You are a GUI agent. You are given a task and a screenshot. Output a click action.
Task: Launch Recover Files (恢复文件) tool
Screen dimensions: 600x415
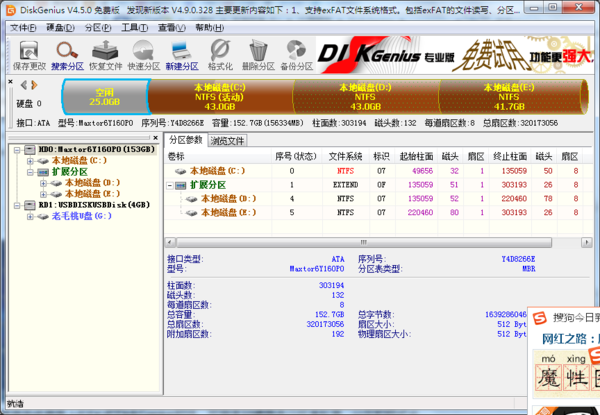105,56
